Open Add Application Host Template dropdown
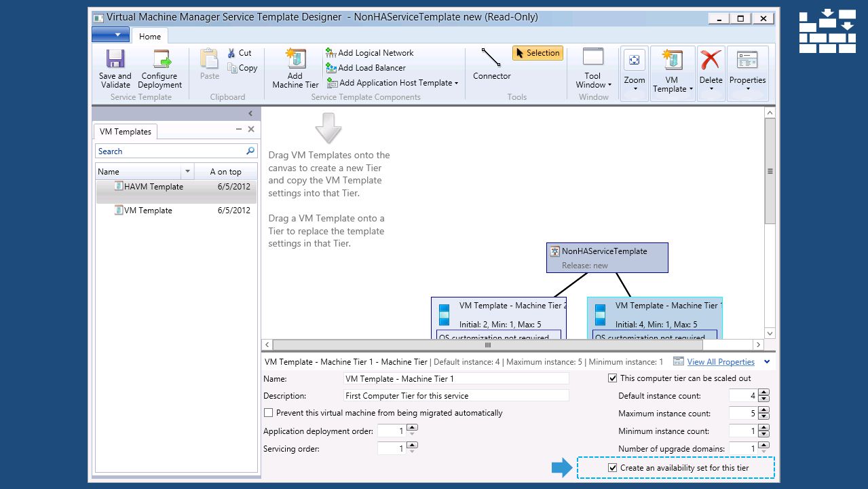 [x=392, y=83]
